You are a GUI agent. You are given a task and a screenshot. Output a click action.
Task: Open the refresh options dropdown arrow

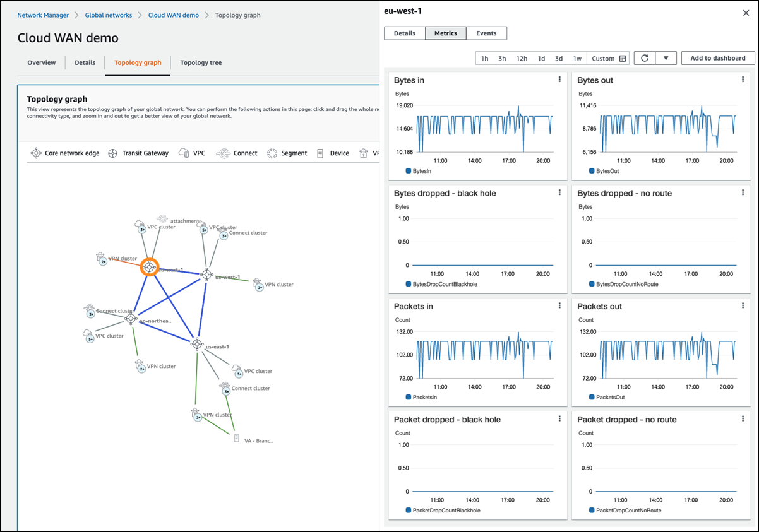tap(667, 57)
